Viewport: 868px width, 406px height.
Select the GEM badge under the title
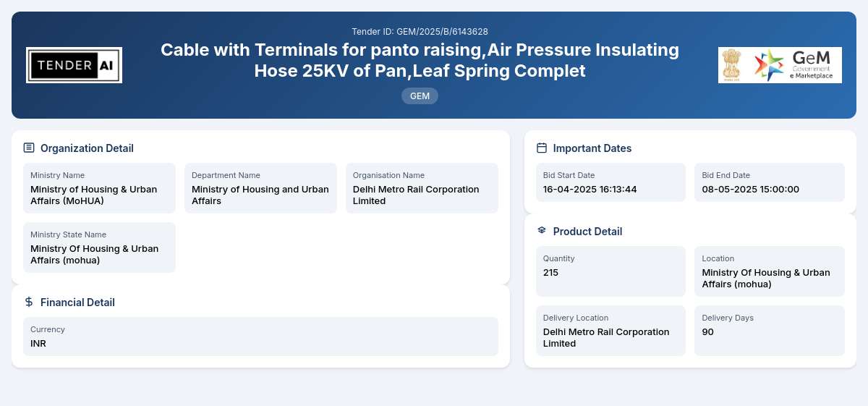tap(420, 96)
